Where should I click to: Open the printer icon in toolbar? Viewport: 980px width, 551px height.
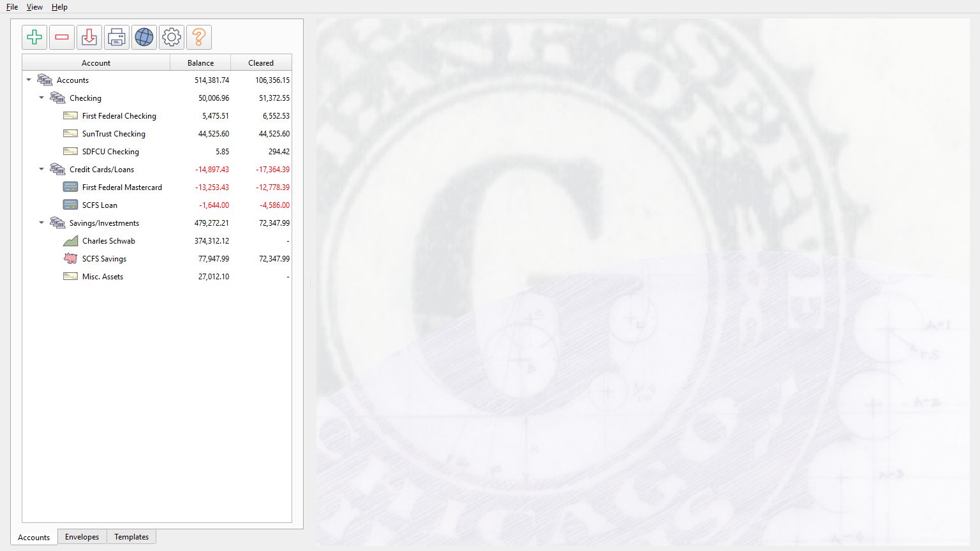117,38
